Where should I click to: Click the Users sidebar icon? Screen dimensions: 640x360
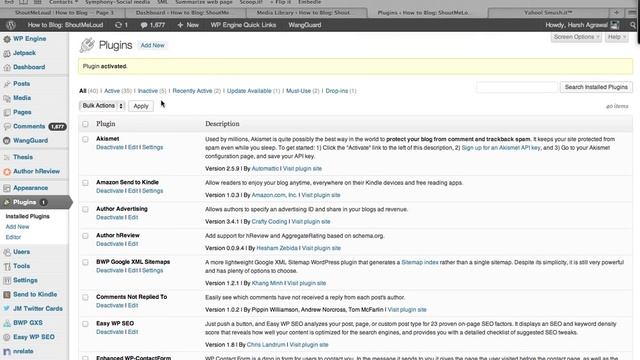click(x=7, y=252)
